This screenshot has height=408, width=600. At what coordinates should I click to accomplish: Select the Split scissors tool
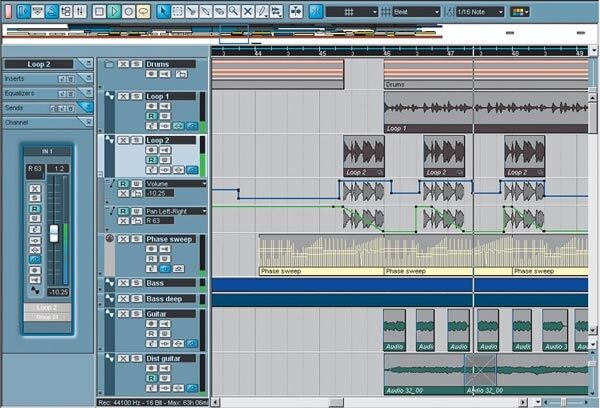[x=191, y=11]
